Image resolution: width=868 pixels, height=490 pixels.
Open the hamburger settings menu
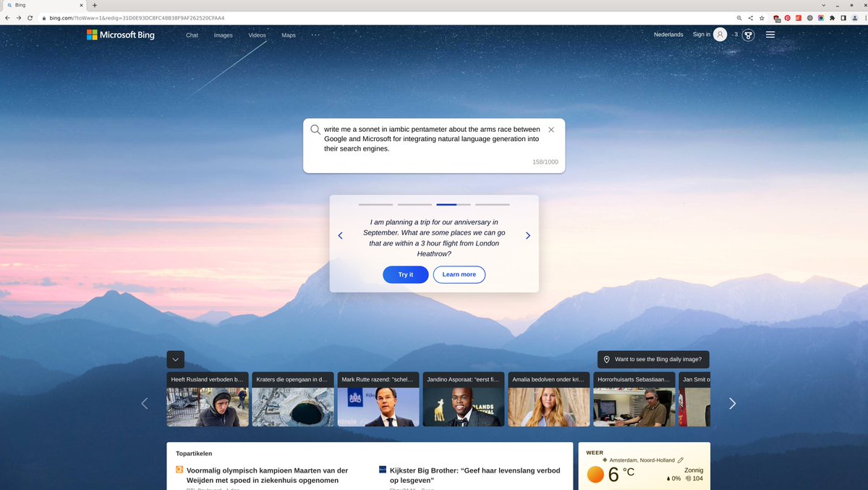click(770, 35)
